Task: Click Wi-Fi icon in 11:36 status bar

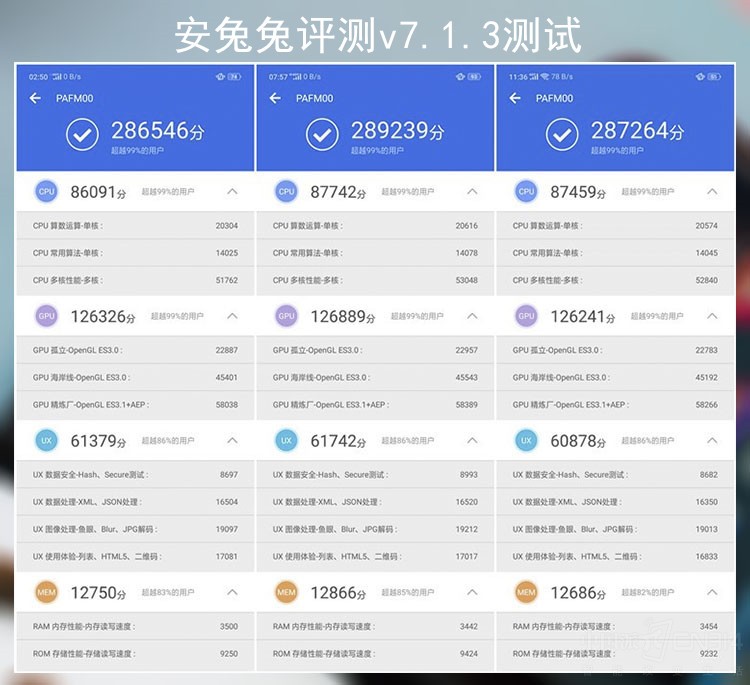Action: pyautogui.click(x=544, y=77)
